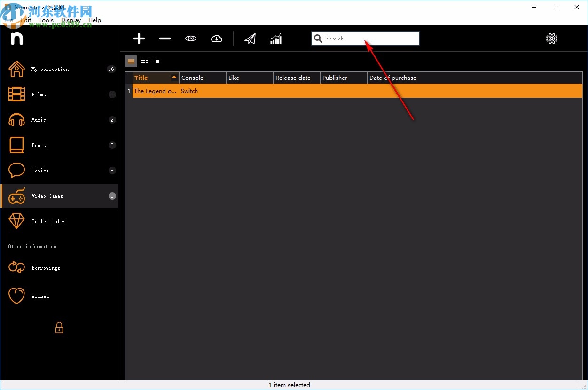Image resolution: width=588 pixels, height=390 pixels.
Task: Click the magnifier icon in search box
Action: click(x=318, y=39)
